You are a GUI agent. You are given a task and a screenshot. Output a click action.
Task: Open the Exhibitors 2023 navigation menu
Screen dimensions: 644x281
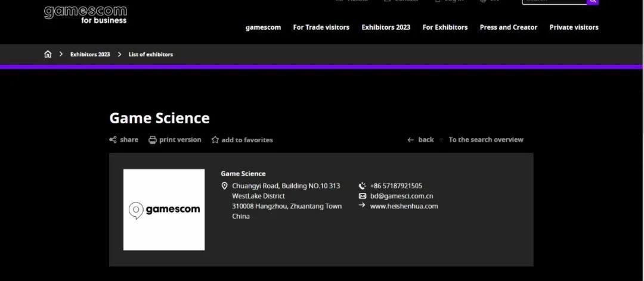[x=386, y=27]
